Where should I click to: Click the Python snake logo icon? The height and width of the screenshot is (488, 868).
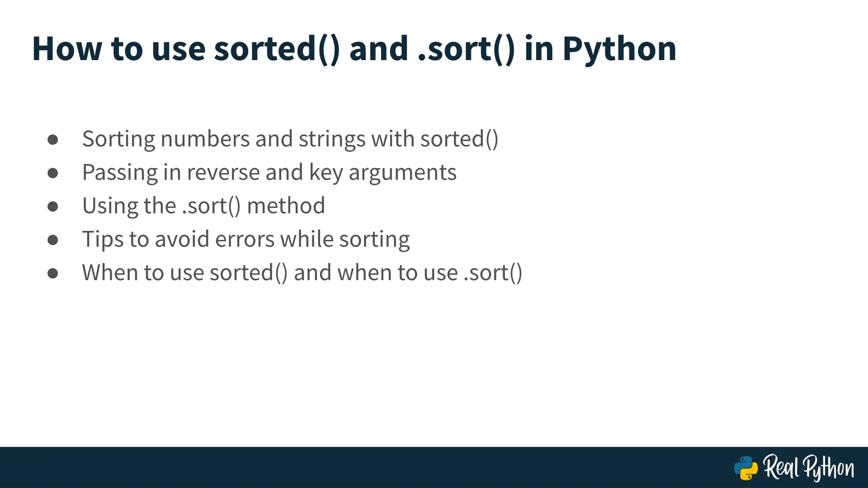click(746, 468)
